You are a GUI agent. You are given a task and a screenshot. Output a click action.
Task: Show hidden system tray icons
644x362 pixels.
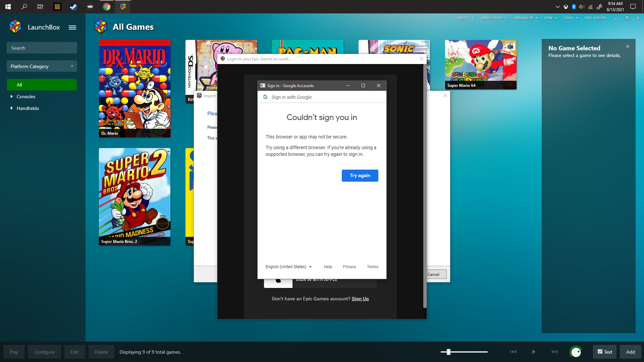(557, 7)
